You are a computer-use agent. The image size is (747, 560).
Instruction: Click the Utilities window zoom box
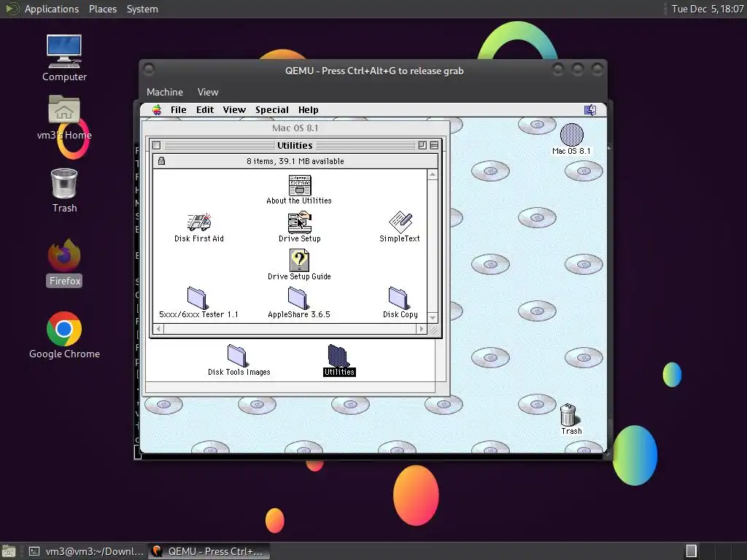tap(422, 145)
